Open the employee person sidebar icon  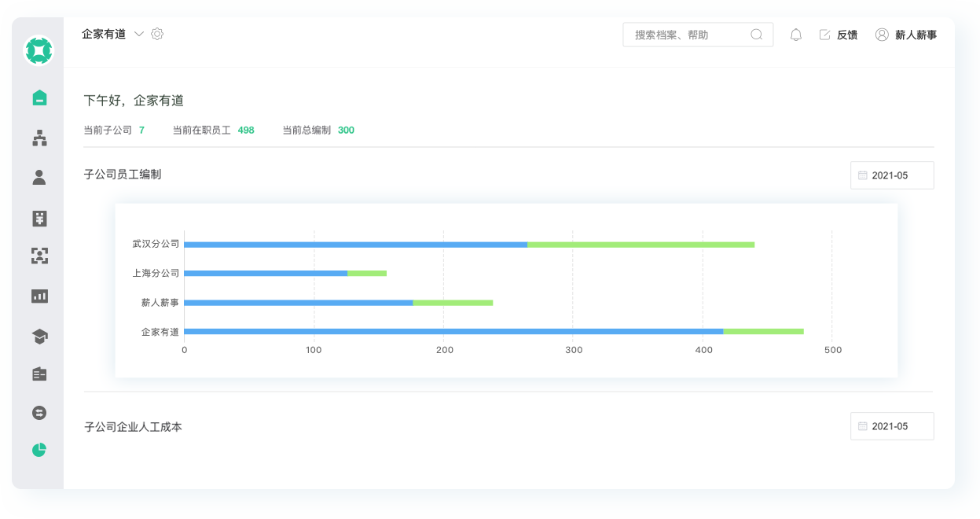tap(39, 177)
